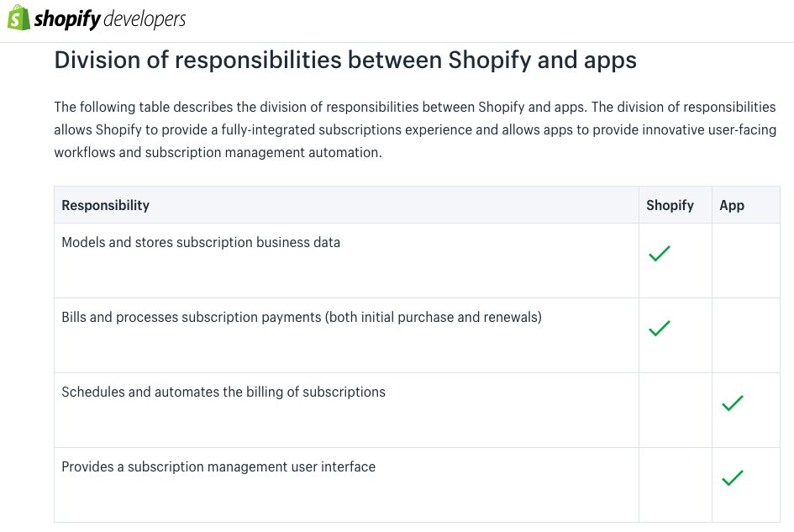This screenshot has width=794, height=532.
Task: Click App checkmark for Schedules and automates row
Action: tap(732, 403)
